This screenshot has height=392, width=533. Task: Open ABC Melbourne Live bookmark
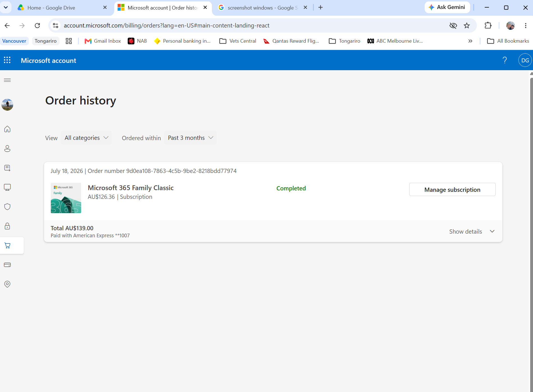coord(395,41)
